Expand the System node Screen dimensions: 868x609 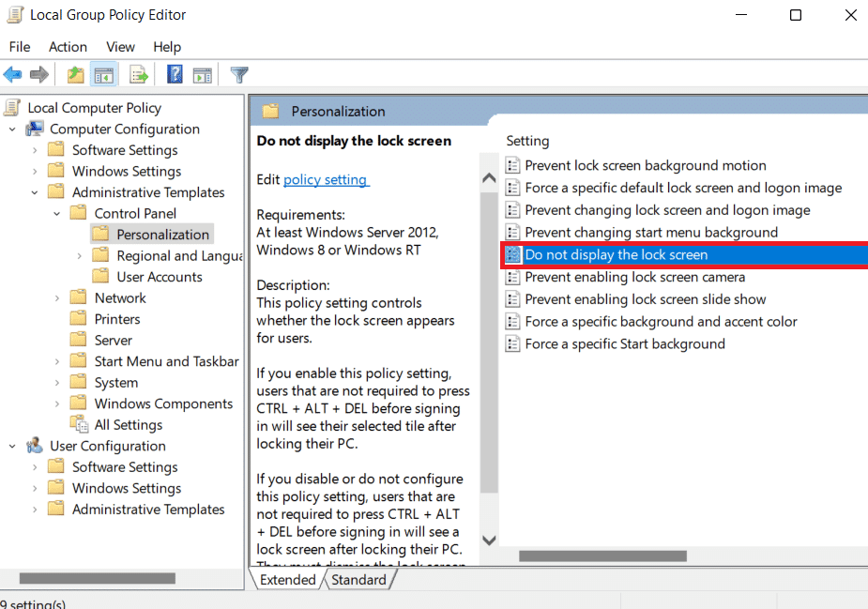click(57, 383)
